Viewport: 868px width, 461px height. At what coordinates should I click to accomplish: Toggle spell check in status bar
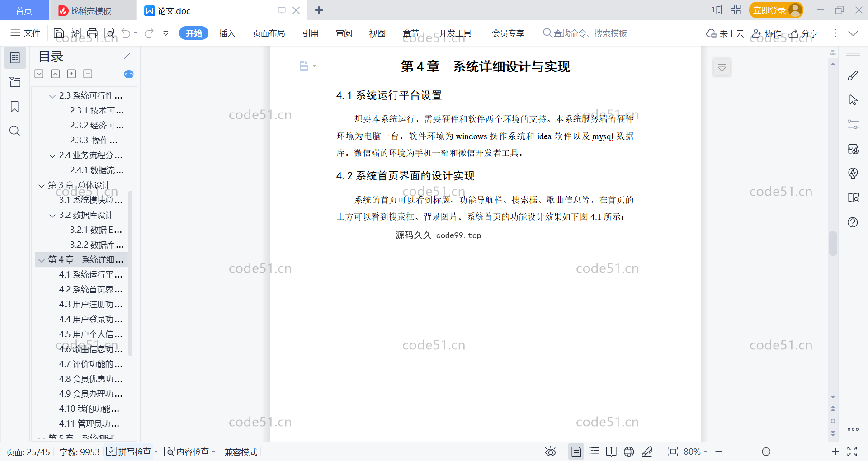coord(129,452)
